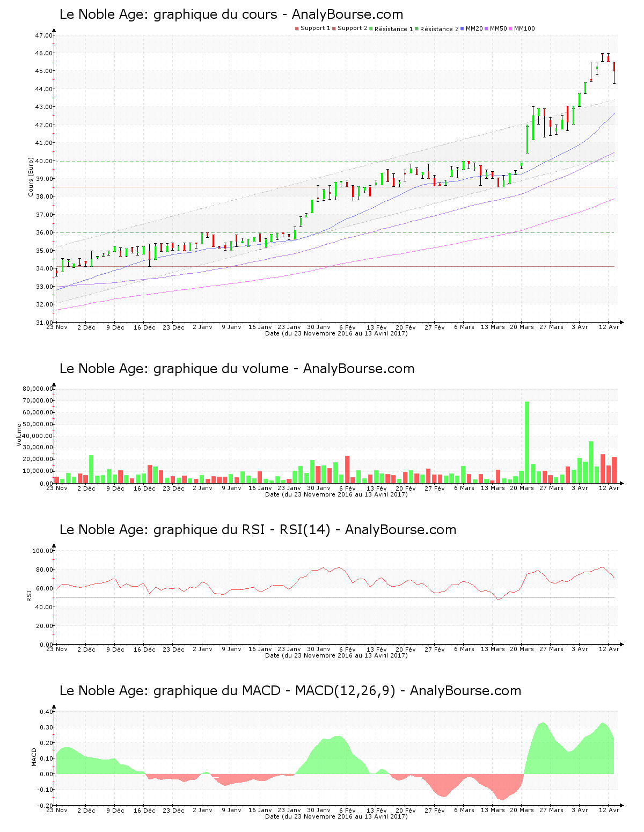The width and height of the screenshot is (644, 832).
Task: Click the 'Cours (Euro)' vertical axis label
Action: click(x=31, y=177)
